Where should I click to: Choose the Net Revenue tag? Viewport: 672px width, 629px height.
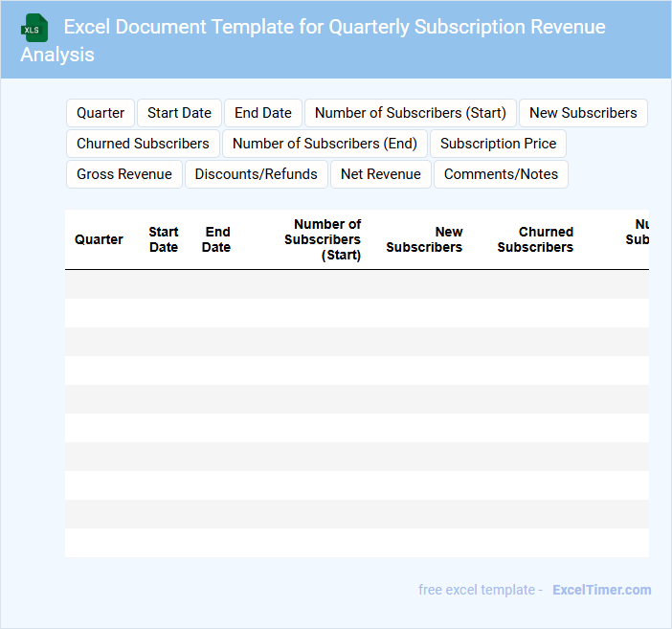pos(380,174)
